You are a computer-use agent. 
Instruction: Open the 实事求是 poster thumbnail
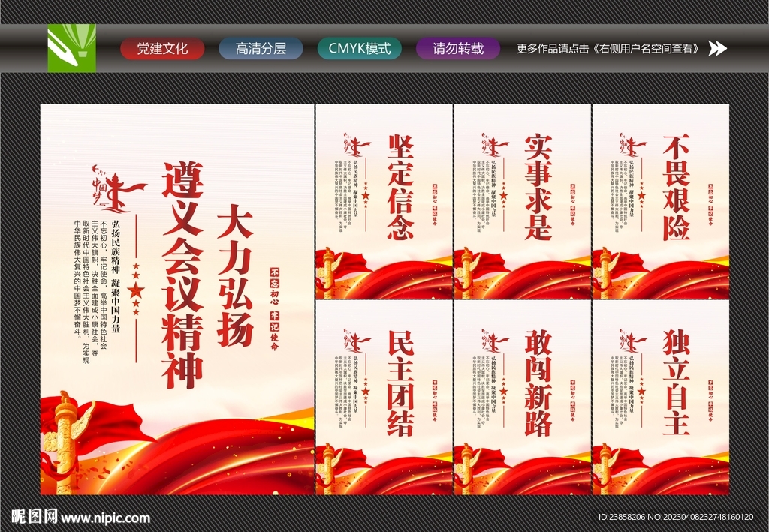coord(523,201)
